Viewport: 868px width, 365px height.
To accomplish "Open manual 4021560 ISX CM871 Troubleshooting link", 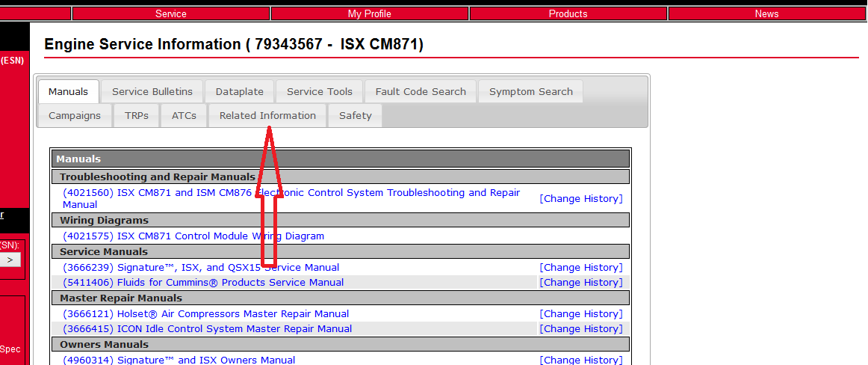I will tap(291, 198).
